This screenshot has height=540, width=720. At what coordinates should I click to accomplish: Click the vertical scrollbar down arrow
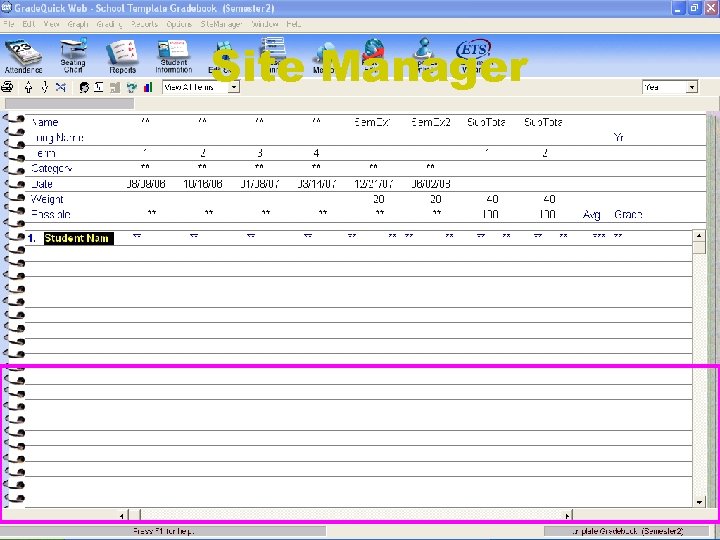[x=698, y=502]
